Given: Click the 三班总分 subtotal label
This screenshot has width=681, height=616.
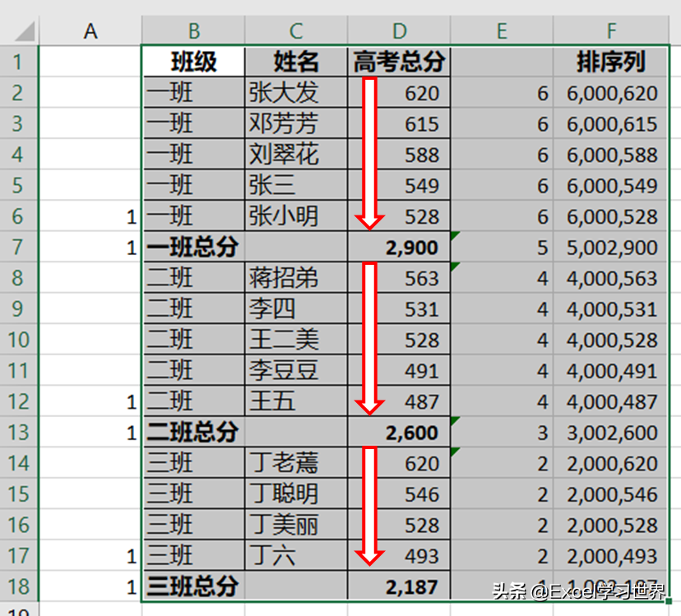Looking at the screenshot, I should tap(192, 586).
